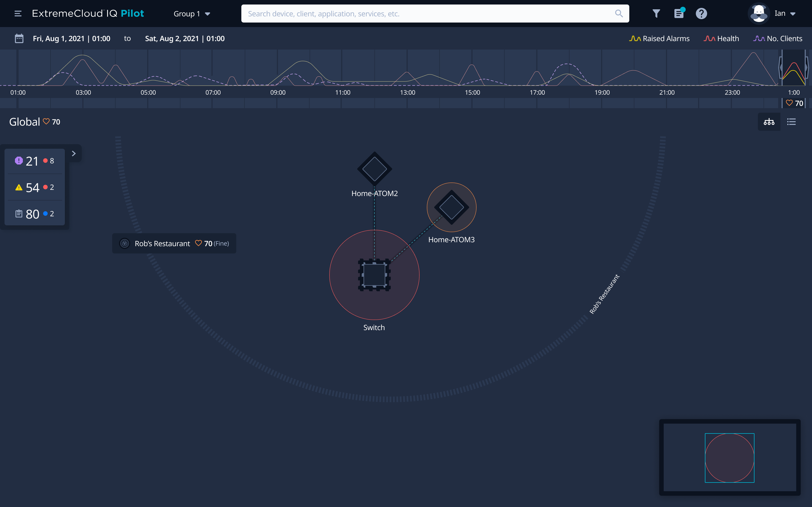Click the calendar date picker icon
812x507 pixels.
coord(19,38)
